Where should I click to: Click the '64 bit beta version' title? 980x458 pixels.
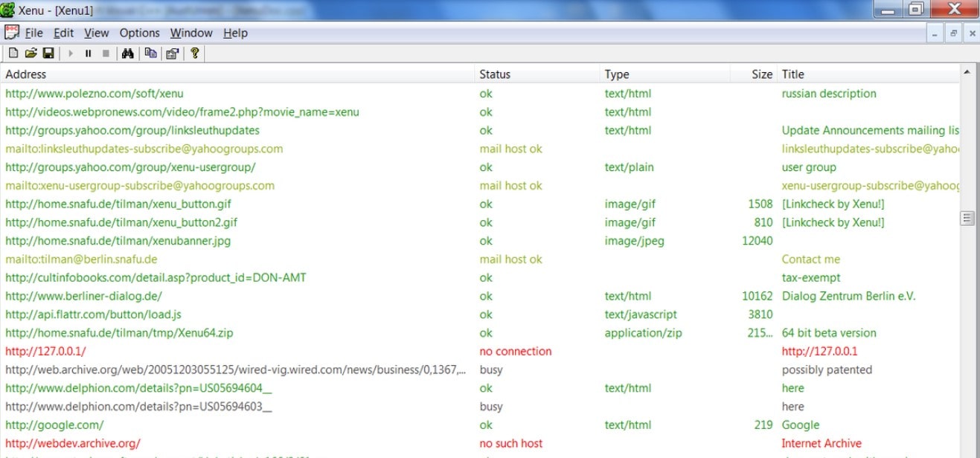click(829, 333)
